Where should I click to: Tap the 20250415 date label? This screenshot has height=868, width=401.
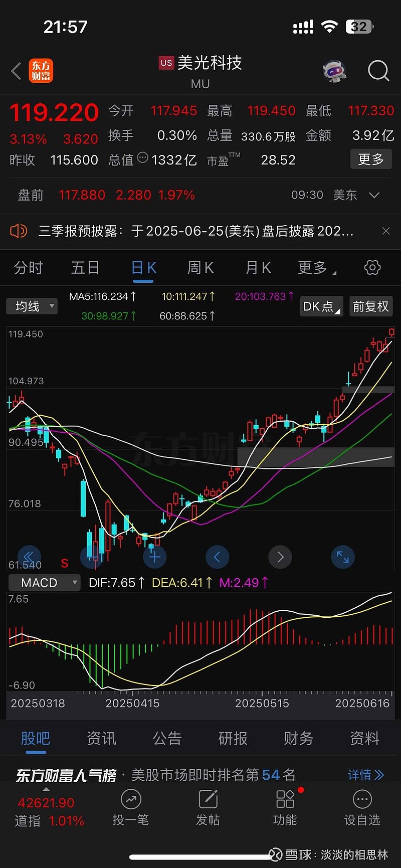point(132,704)
